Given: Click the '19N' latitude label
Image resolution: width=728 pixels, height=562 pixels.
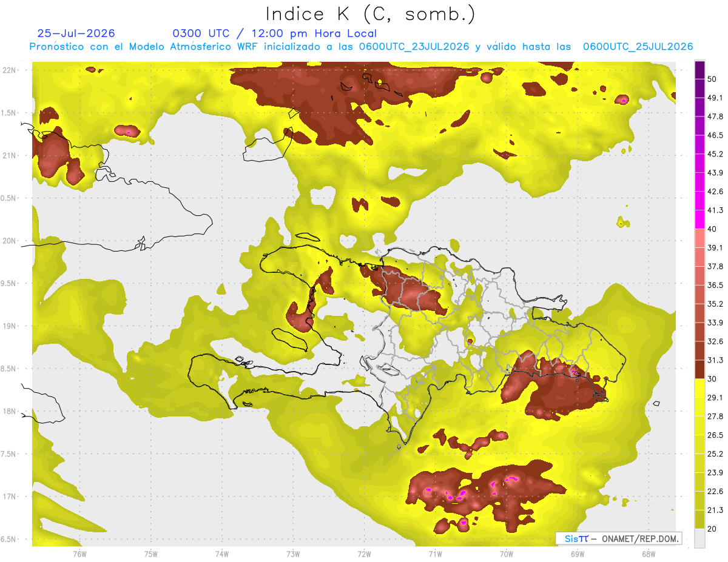Looking at the screenshot, I should click(x=10, y=326).
